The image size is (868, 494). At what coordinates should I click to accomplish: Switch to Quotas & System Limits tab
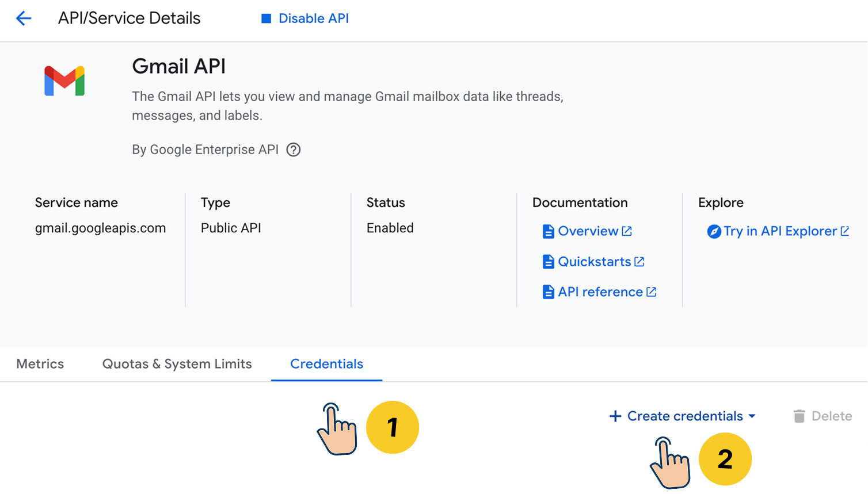click(x=177, y=364)
